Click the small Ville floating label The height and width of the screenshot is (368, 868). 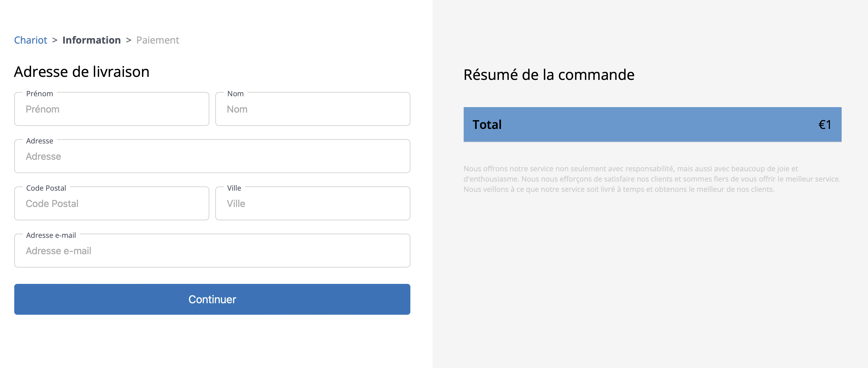tap(234, 188)
